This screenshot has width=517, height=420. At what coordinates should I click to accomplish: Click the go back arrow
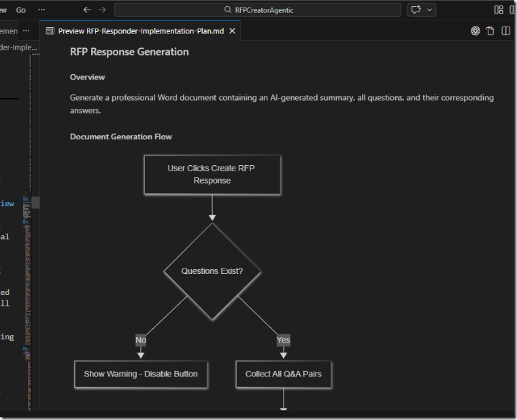point(86,10)
